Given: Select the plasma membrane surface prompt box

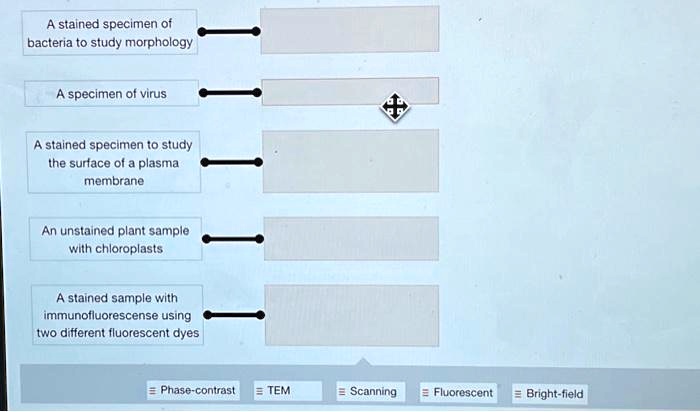Looking at the screenshot, I should [x=114, y=162].
